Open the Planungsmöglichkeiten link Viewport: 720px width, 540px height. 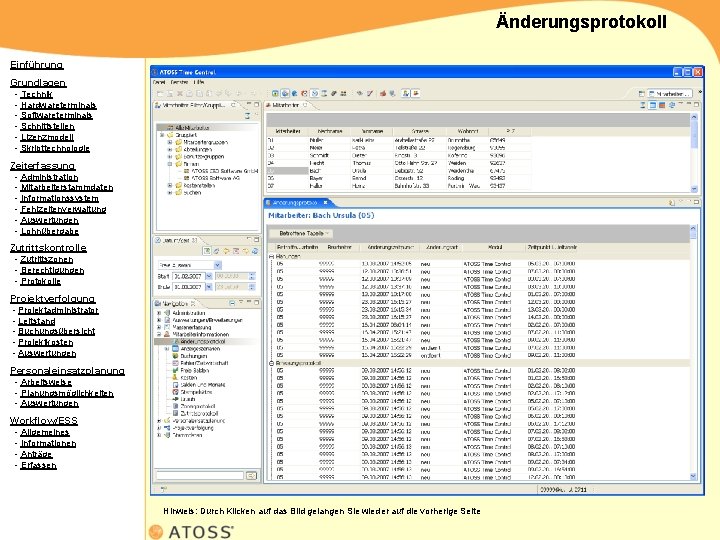pos(67,393)
